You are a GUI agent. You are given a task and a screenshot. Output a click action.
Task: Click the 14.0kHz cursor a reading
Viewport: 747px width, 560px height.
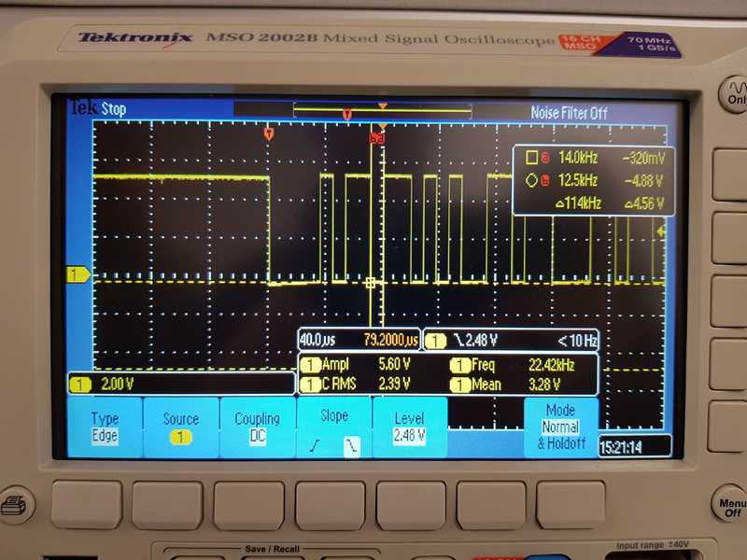point(578,157)
